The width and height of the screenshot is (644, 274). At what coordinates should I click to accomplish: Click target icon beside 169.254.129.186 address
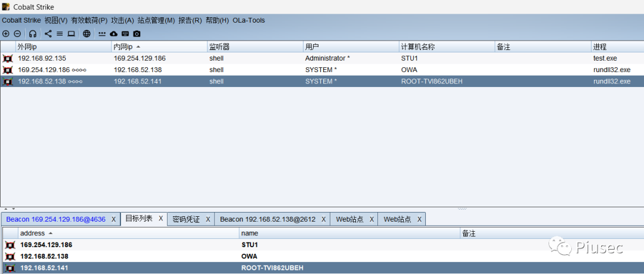tap(10, 245)
